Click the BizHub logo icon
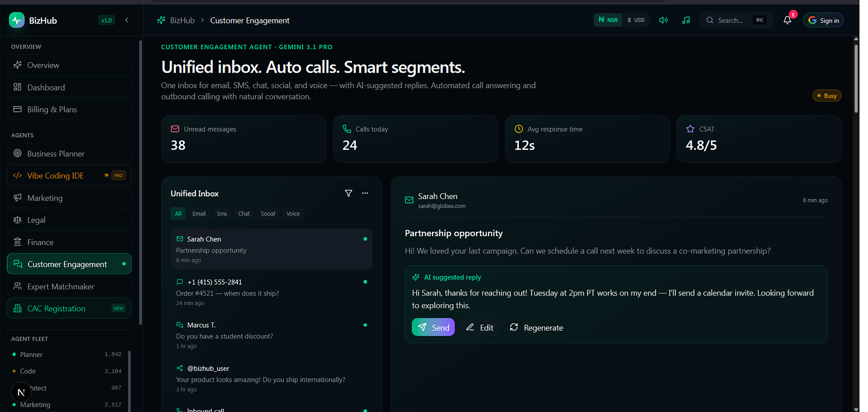This screenshot has height=412, width=868. [17, 20]
